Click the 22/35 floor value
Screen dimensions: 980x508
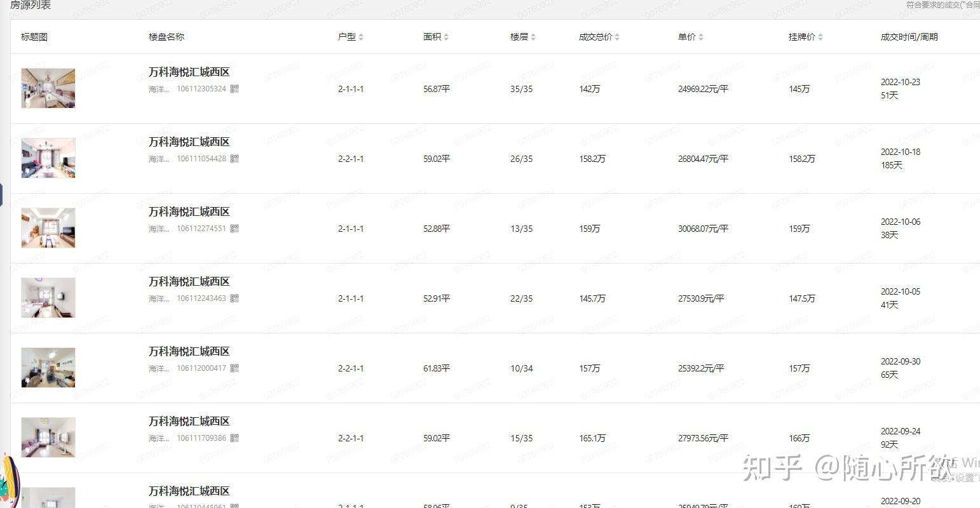click(x=522, y=299)
